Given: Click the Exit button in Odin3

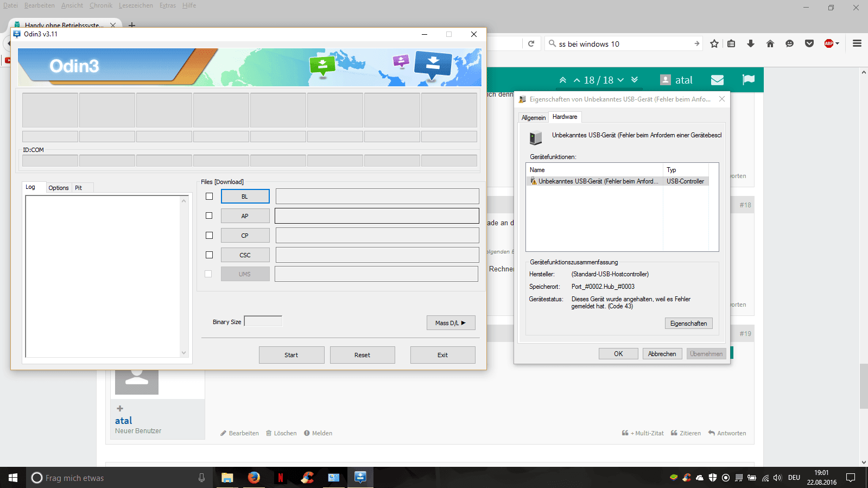Looking at the screenshot, I should pos(442,355).
